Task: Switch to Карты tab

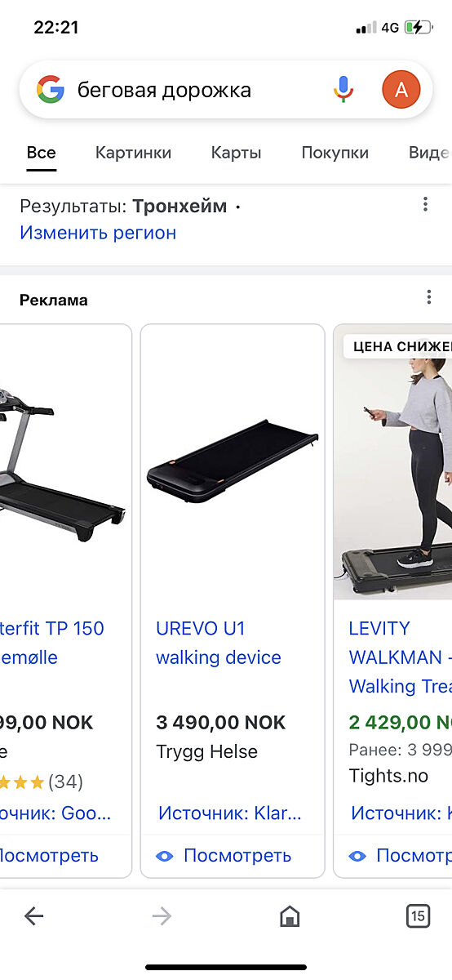Action: [x=236, y=153]
